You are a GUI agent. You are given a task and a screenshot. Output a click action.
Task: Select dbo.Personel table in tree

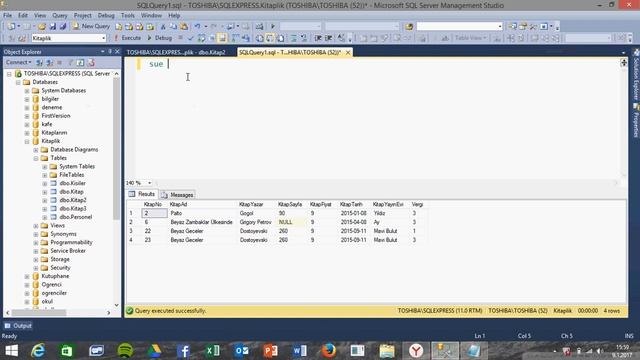tap(76, 217)
